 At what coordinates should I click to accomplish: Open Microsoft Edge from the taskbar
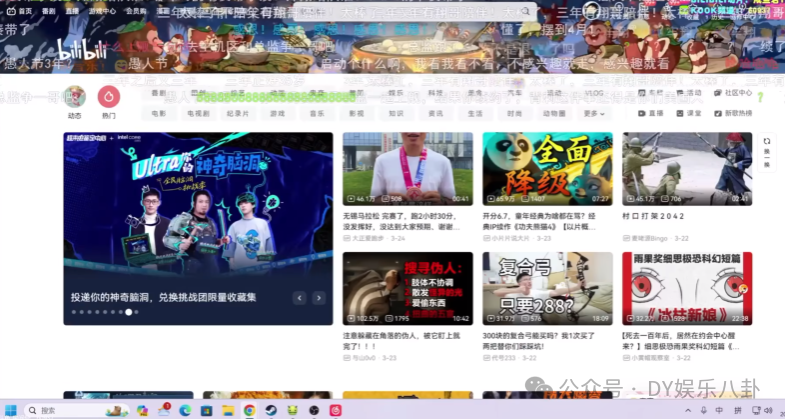[x=185, y=410]
